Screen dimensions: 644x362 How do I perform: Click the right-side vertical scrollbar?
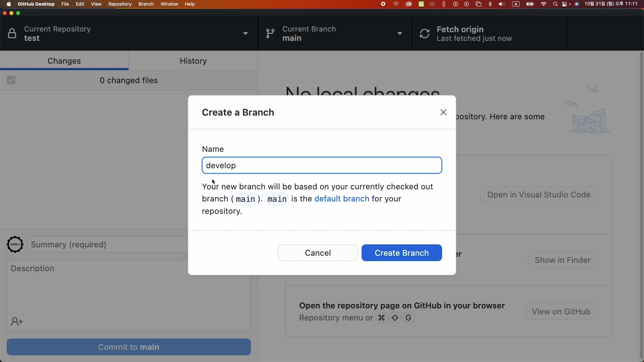tap(641, 201)
